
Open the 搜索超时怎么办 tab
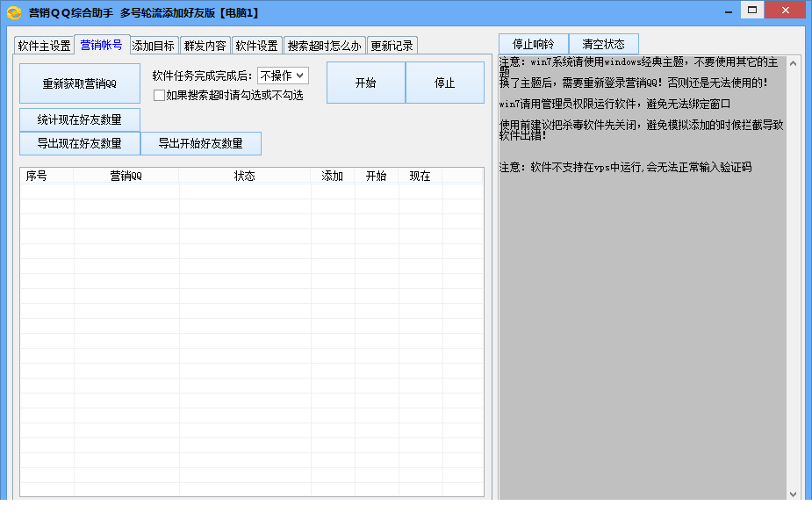(x=325, y=46)
